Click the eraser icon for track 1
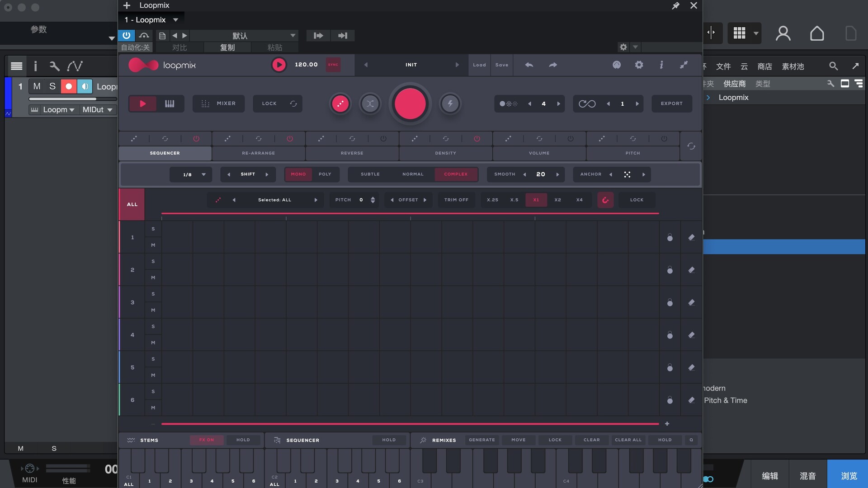This screenshot has height=488, width=868. (691, 237)
